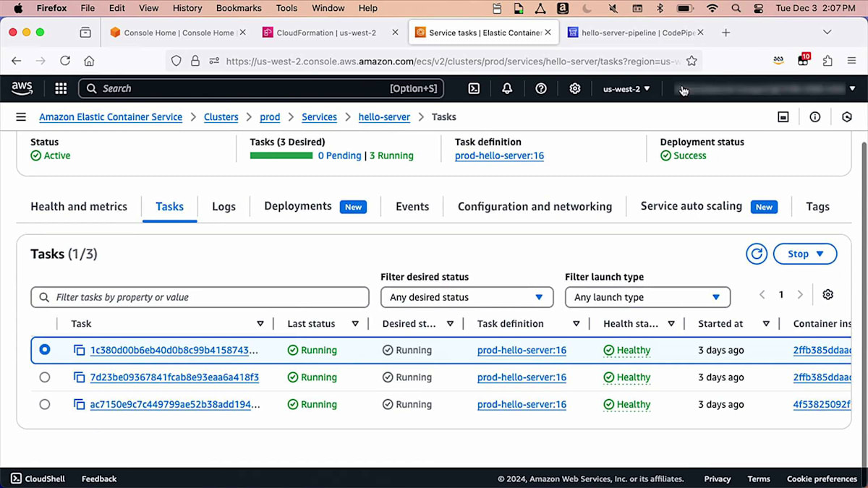This screenshot has height=488, width=868.
Task: Open container instance link 4f53825092f
Action: pyautogui.click(x=822, y=404)
